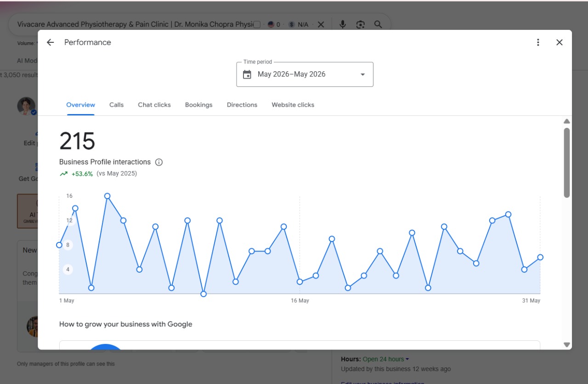This screenshot has width=588, height=384.
Task: Click the microphone voice search icon
Action: 343,24
